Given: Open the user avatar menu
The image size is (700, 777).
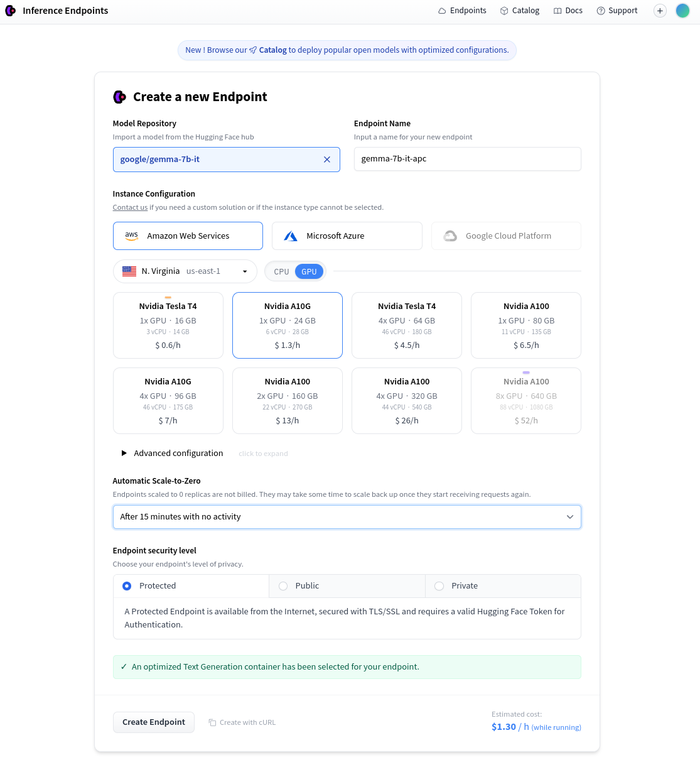Looking at the screenshot, I should [x=682, y=11].
